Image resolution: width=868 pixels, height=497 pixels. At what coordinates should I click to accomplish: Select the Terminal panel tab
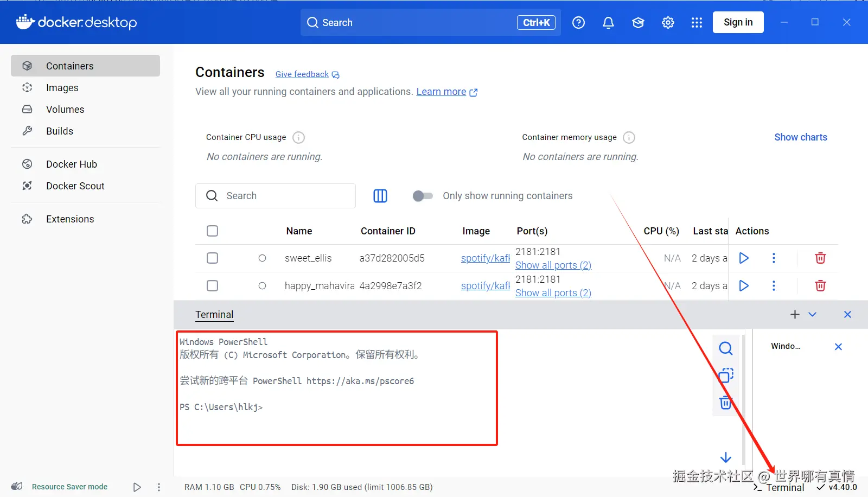click(214, 315)
